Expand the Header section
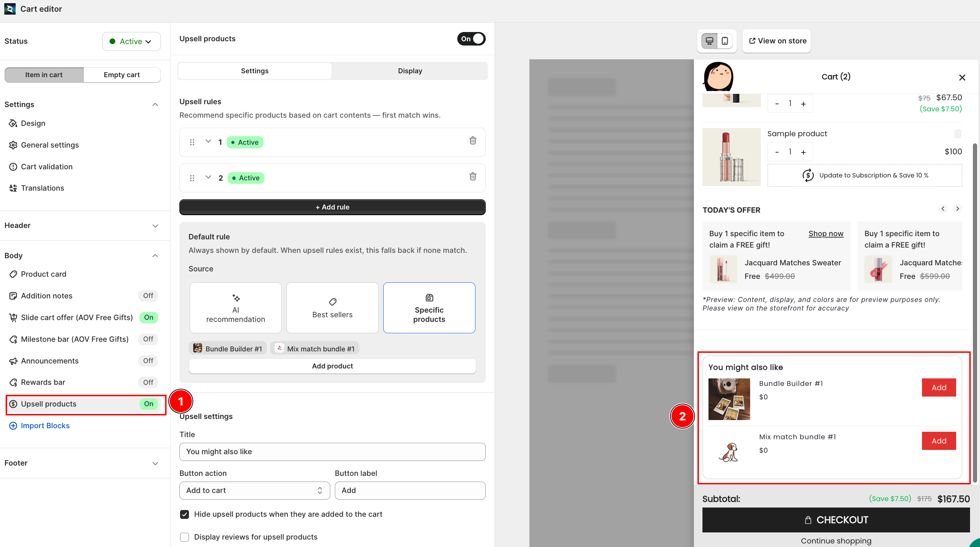Screen dimensions: 980x547 pyautogui.click(x=155, y=226)
